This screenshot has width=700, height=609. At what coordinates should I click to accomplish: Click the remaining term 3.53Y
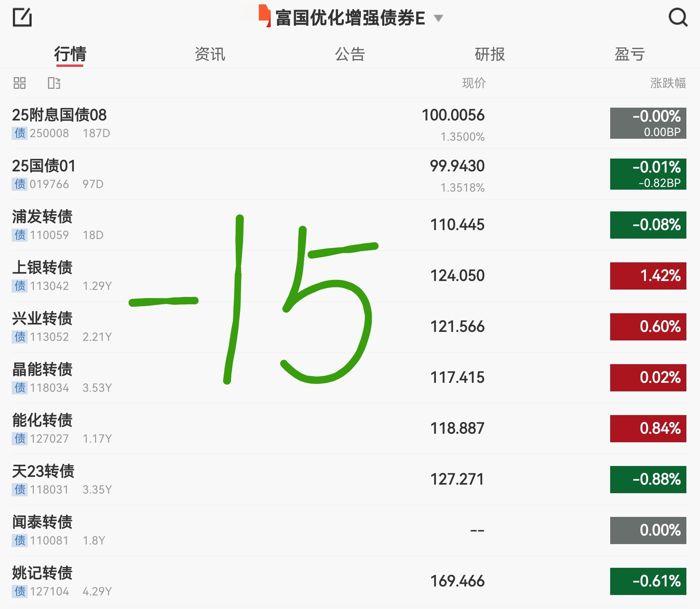click(x=97, y=387)
